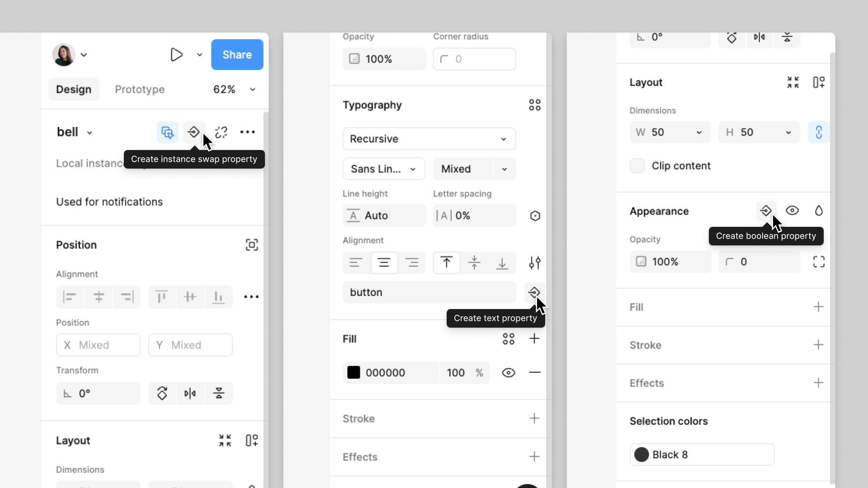Viewport: 868px width, 488px height.
Task: Click the Share button
Action: point(237,55)
